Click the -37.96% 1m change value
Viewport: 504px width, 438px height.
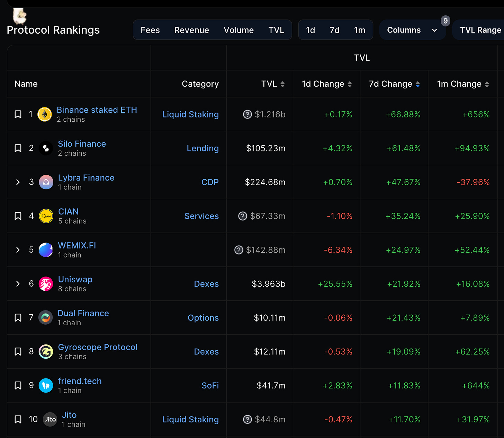tap(473, 182)
